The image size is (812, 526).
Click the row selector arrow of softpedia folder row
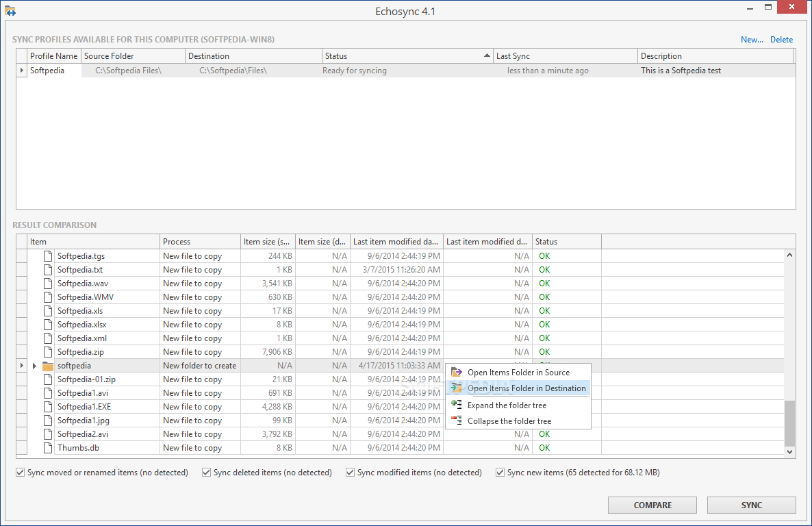(x=21, y=366)
